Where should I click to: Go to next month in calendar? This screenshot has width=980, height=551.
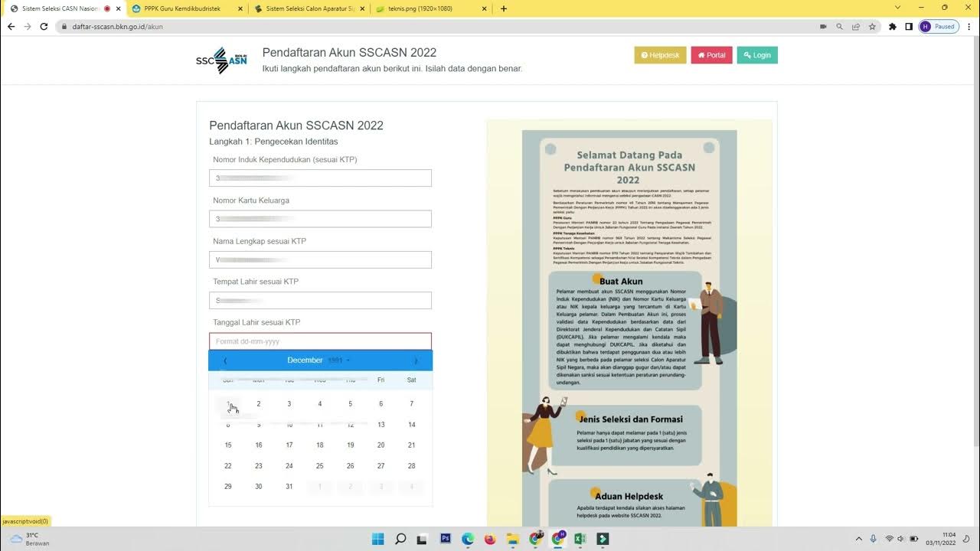pyautogui.click(x=416, y=360)
